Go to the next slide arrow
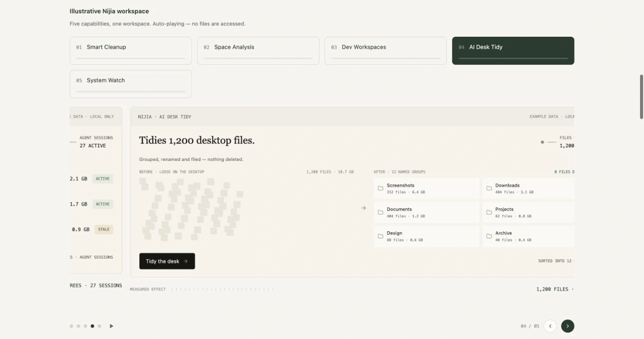The height and width of the screenshot is (339, 644). (x=568, y=326)
